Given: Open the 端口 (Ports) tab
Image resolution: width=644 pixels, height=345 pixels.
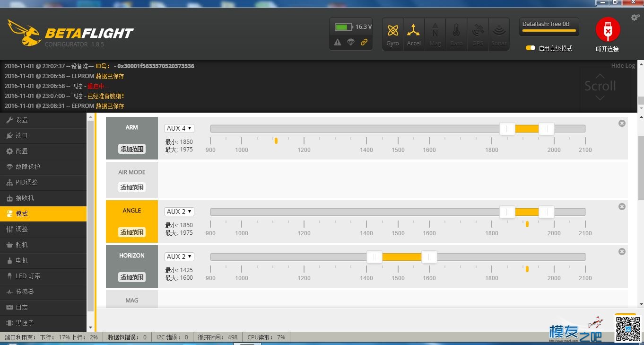Looking at the screenshot, I should click(43, 135).
